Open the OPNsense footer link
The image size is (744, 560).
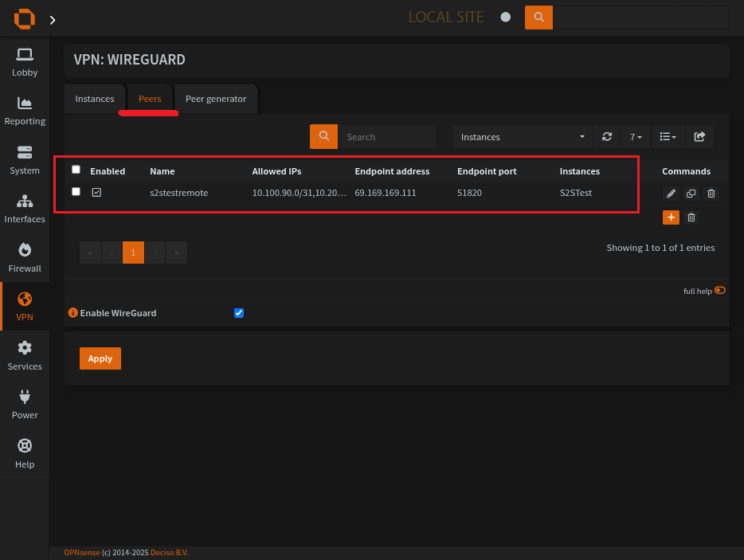(x=82, y=552)
